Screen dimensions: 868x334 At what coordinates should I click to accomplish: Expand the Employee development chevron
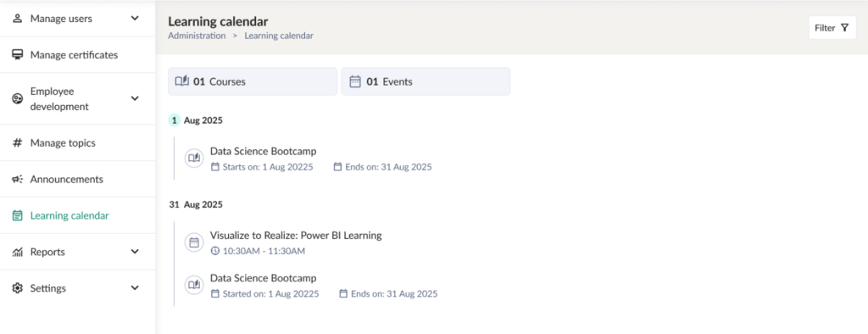[x=135, y=98]
